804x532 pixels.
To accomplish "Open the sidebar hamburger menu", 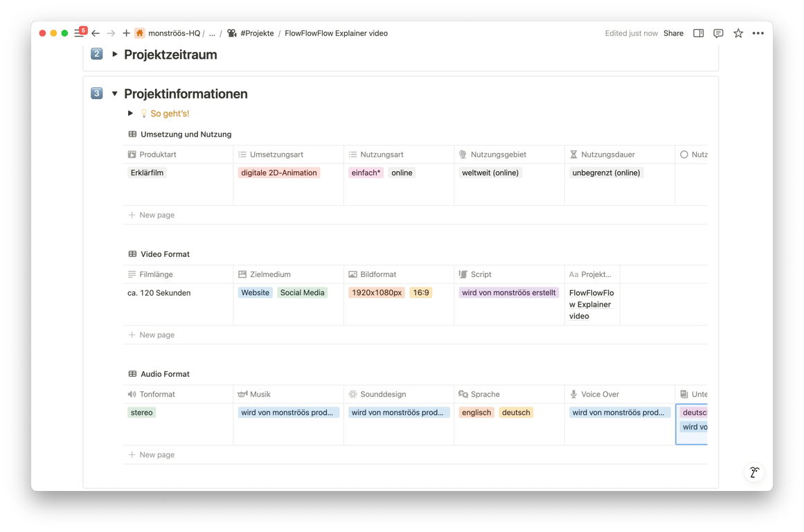I will (x=78, y=33).
